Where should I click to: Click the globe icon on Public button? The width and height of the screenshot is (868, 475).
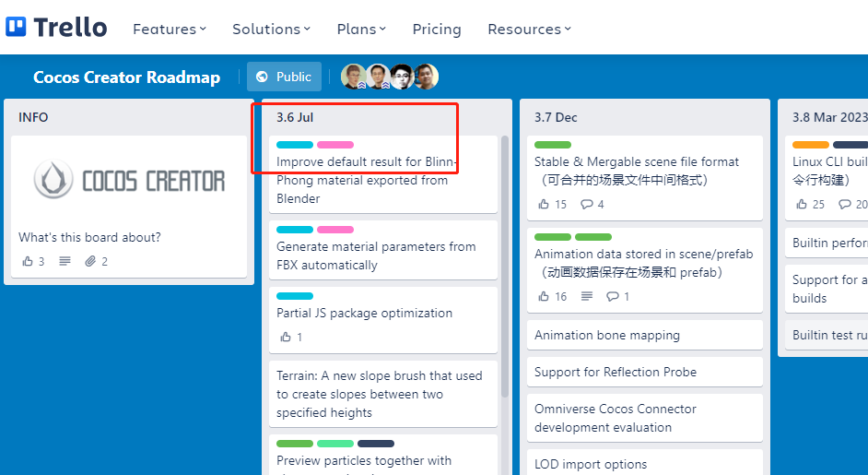[262, 77]
